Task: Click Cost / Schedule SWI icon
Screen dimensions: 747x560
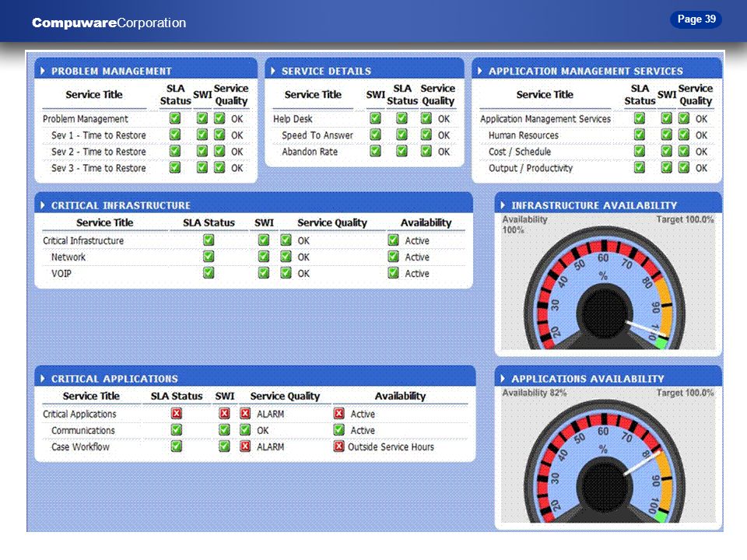Action: (667, 151)
